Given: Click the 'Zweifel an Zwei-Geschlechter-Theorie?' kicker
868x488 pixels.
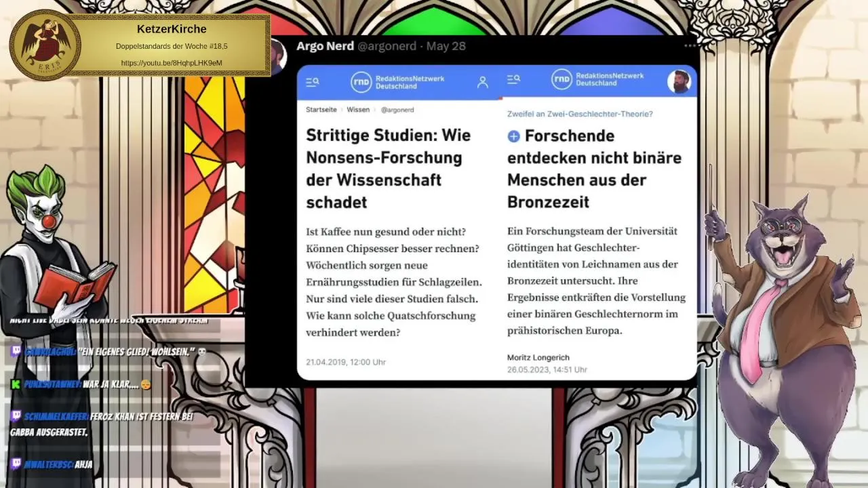Looking at the screenshot, I should click(580, 114).
